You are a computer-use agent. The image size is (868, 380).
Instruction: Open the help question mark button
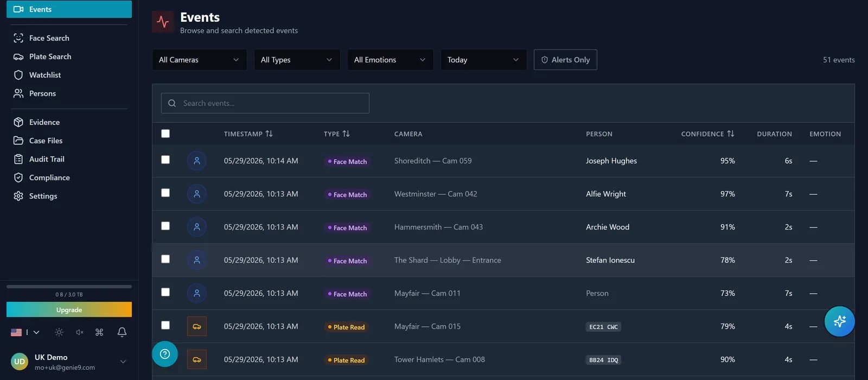pos(165,354)
